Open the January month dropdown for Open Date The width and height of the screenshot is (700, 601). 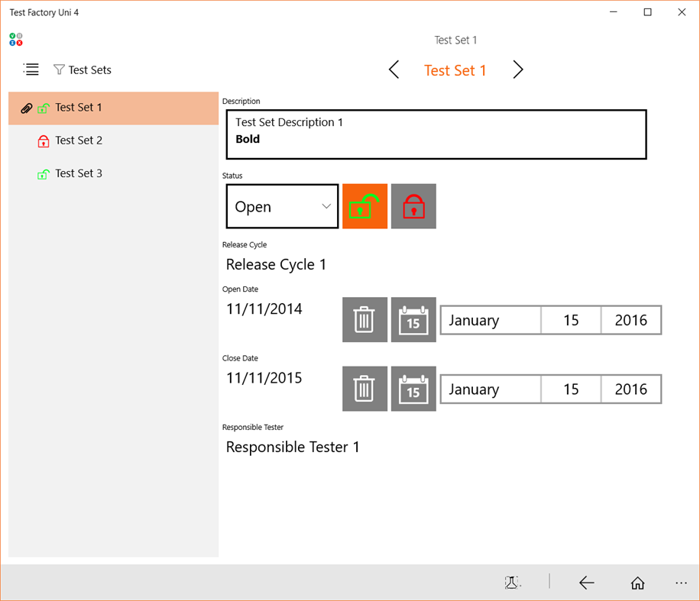pyautogui.click(x=490, y=320)
